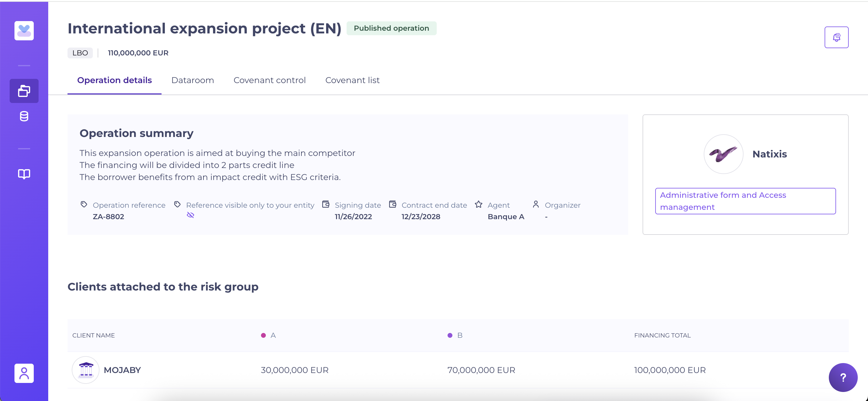This screenshot has width=868, height=401.
Task: Click the 11/26/2022 signing date
Action: 353,216
